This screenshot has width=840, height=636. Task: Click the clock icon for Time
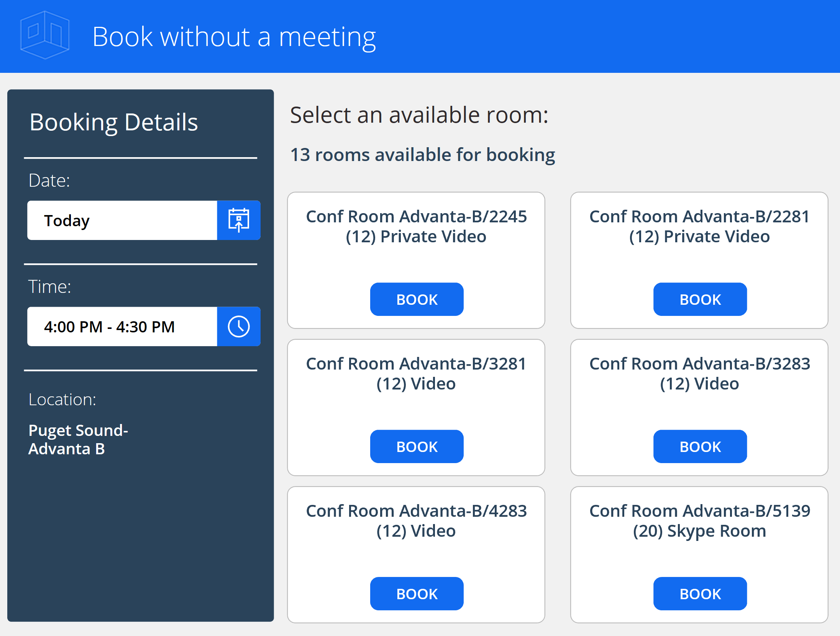pos(238,327)
